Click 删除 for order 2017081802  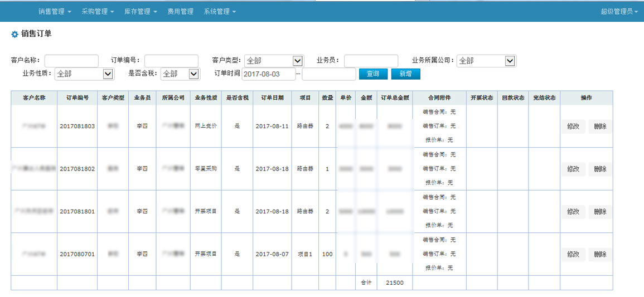pos(600,169)
